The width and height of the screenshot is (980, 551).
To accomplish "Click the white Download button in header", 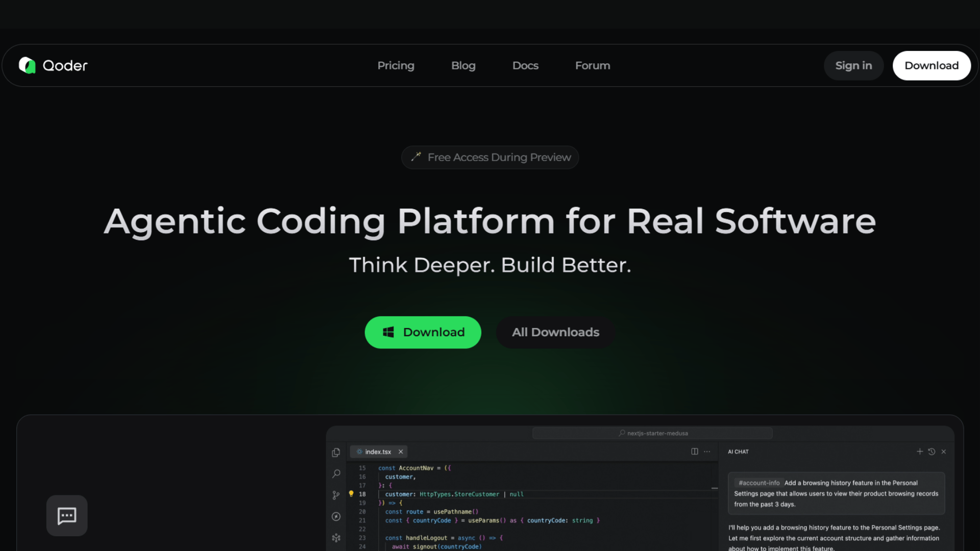I will tap(932, 65).
